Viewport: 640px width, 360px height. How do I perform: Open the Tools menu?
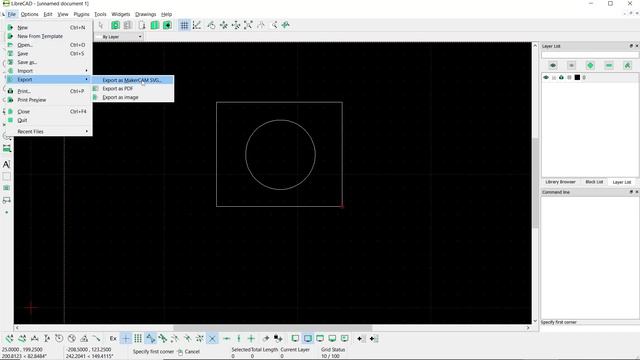point(100,14)
